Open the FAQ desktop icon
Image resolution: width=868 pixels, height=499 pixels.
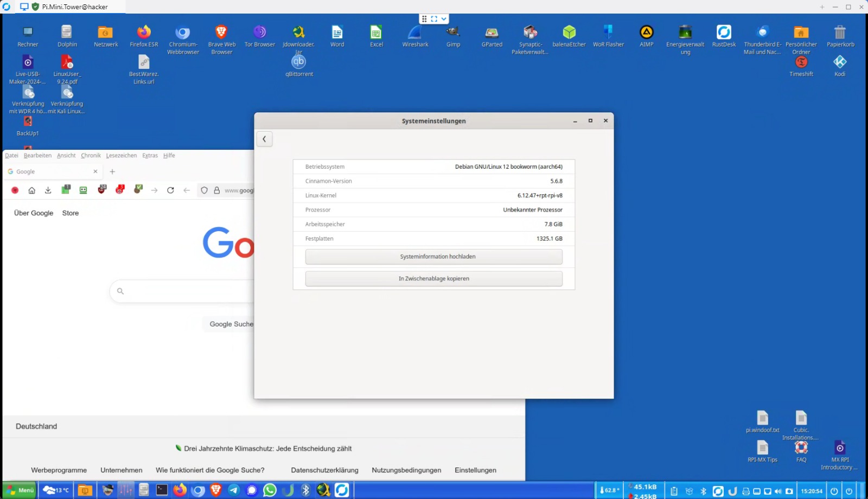tap(801, 451)
